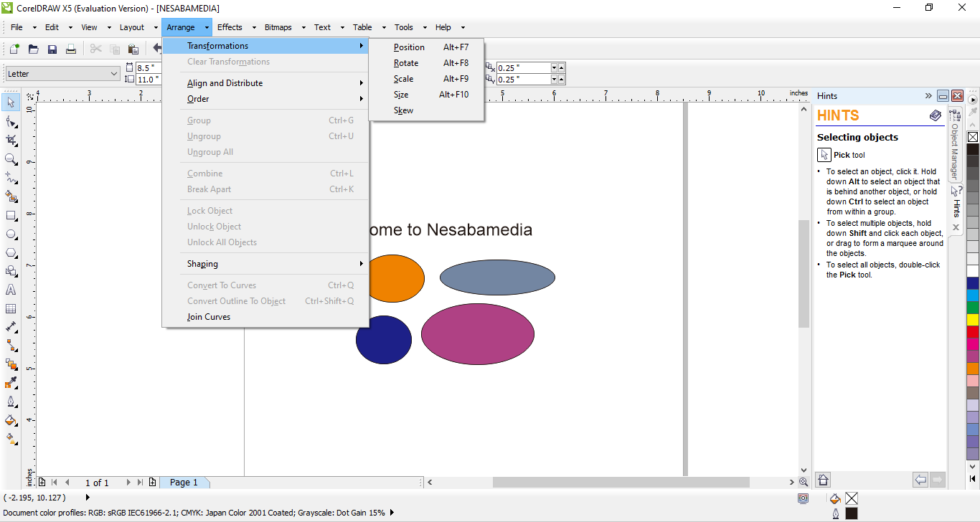Select the Eyedropper tool
The image size is (980, 522).
click(x=11, y=383)
